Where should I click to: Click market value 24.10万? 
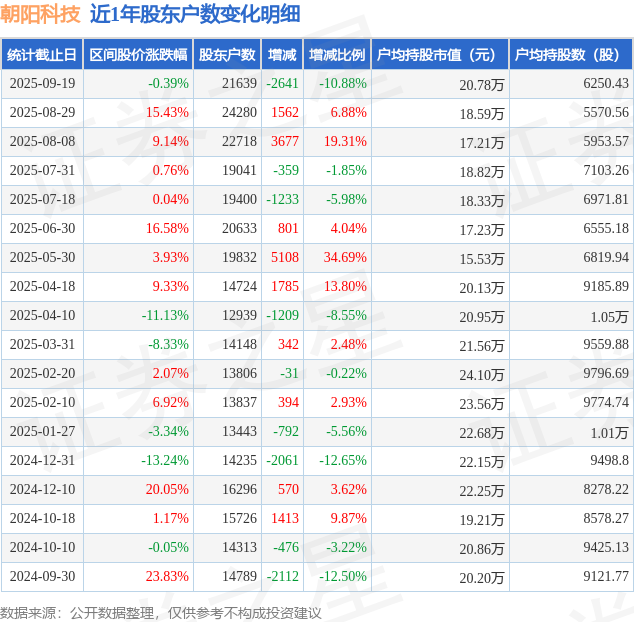tap(482, 375)
